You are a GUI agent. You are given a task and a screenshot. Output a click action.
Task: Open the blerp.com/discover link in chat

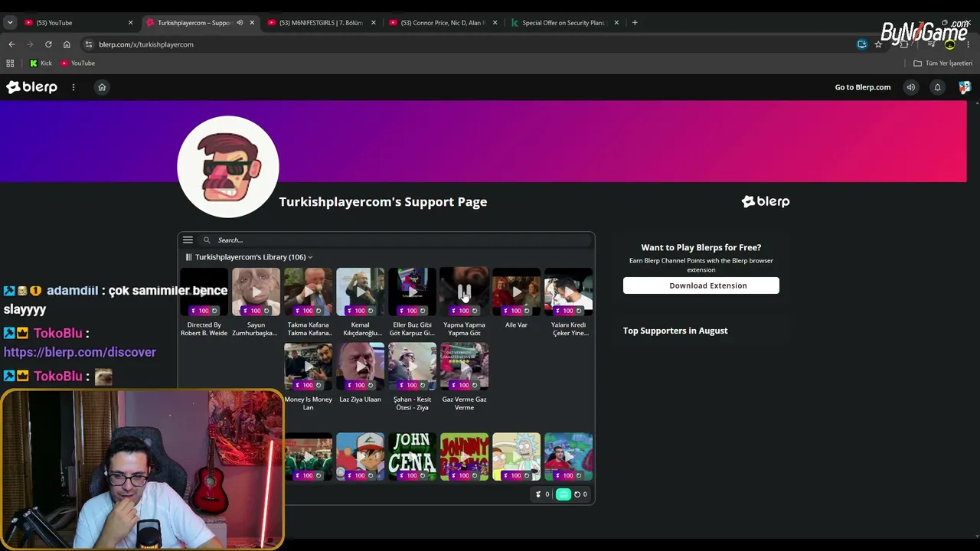(x=80, y=352)
